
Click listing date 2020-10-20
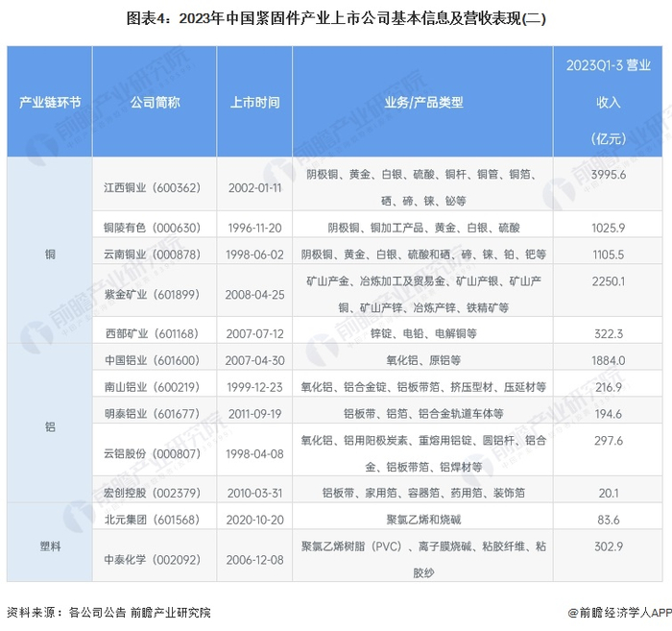(254, 520)
